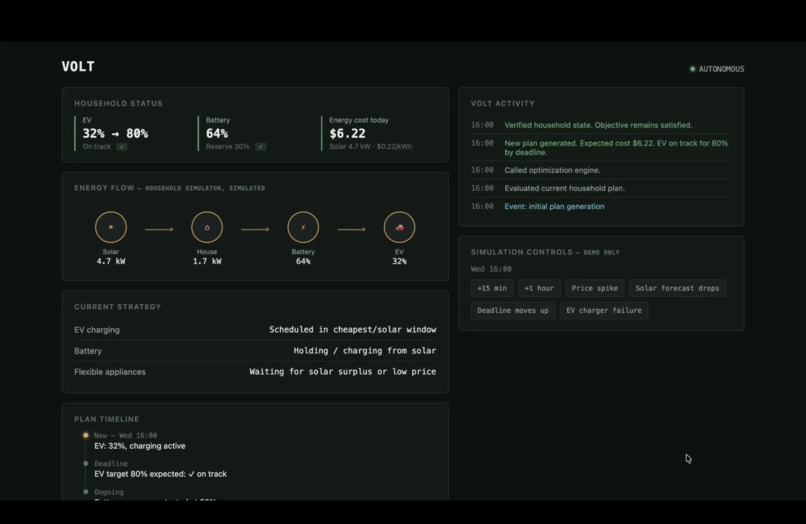The image size is (806, 524).
Task: Click the EV 32% flow label
Action: (399, 257)
